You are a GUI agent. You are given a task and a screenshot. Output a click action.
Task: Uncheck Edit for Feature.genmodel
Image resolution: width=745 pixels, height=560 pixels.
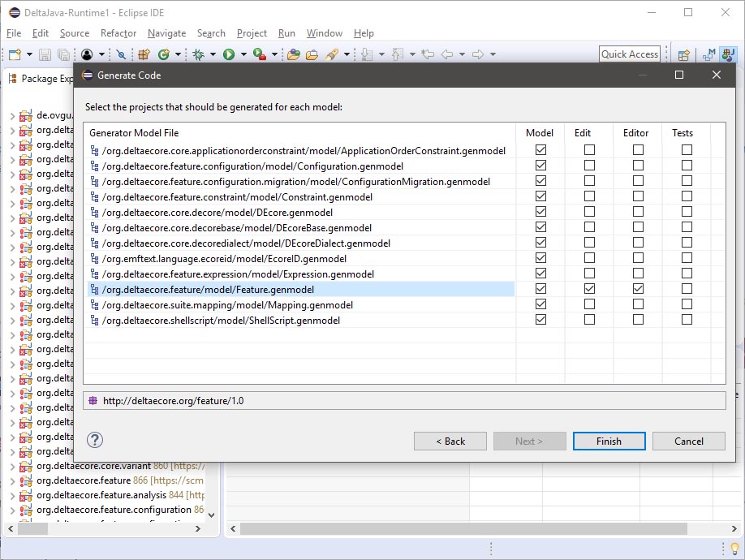pos(590,288)
